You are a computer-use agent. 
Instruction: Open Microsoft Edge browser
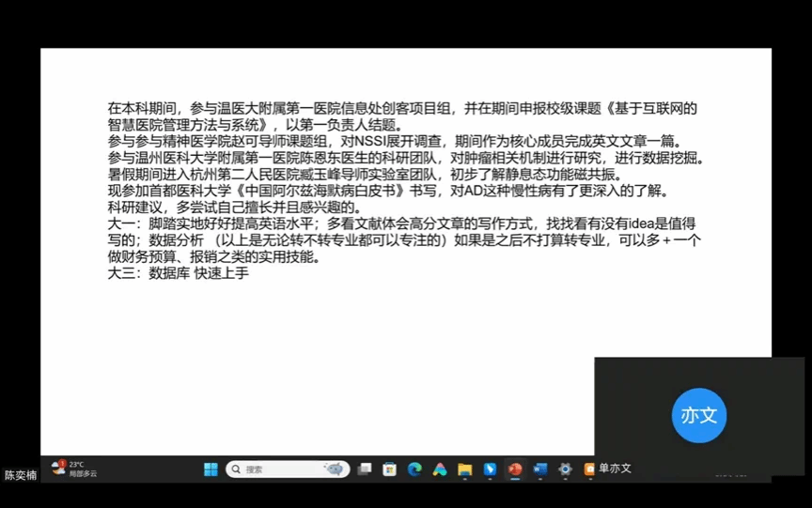click(414, 469)
